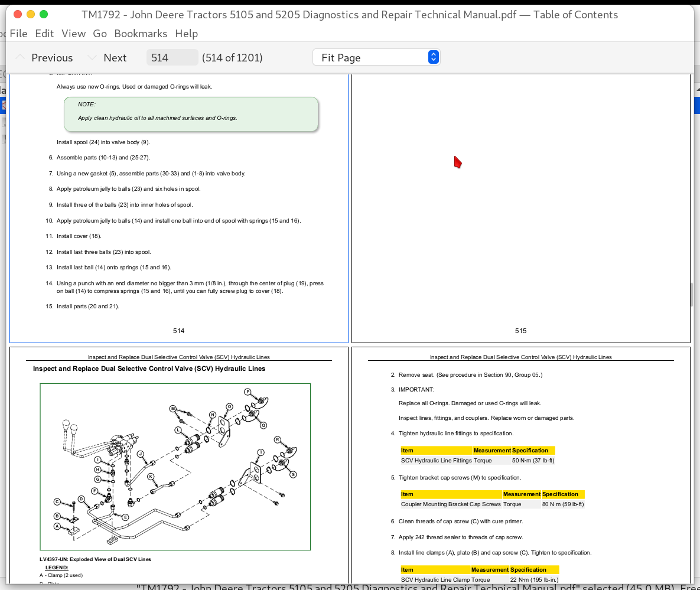Open the Edit menu
Image resolution: width=700 pixels, height=590 pixels.
(44, 34)
